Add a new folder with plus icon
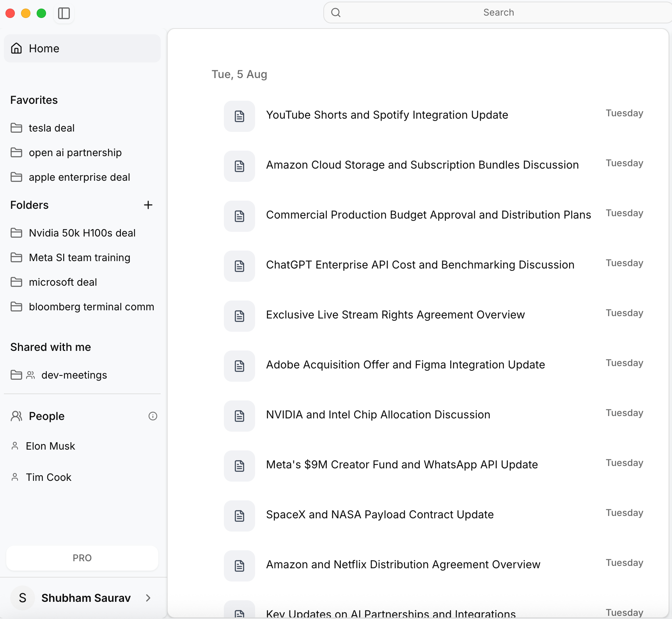The image size is (672, 619). (x=148, y=205)
